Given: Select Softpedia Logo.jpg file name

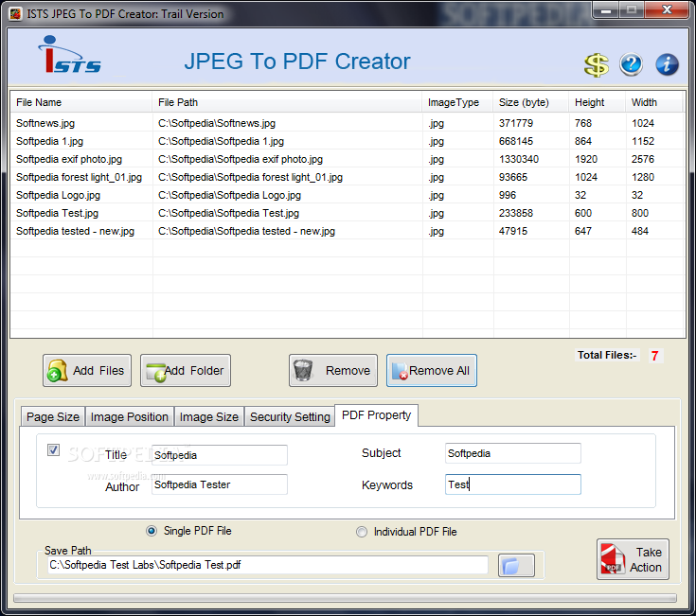Looking at the screenshot, I should tap(58, 195).
